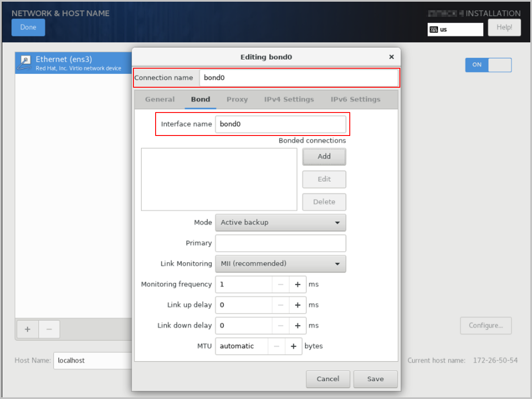
Task: Increase Link down delay with plus button
Action: (x=297, y=325)
